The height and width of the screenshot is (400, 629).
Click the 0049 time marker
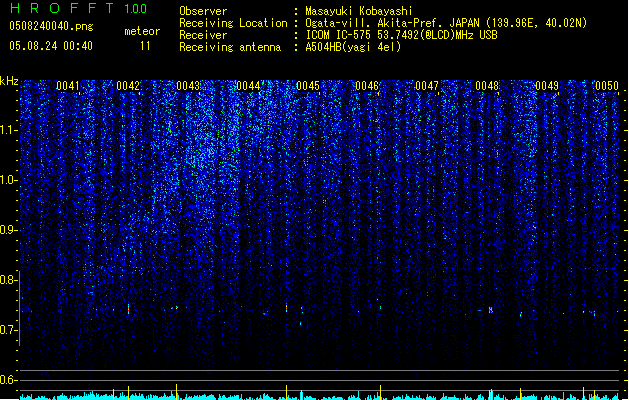coord(547,86)
